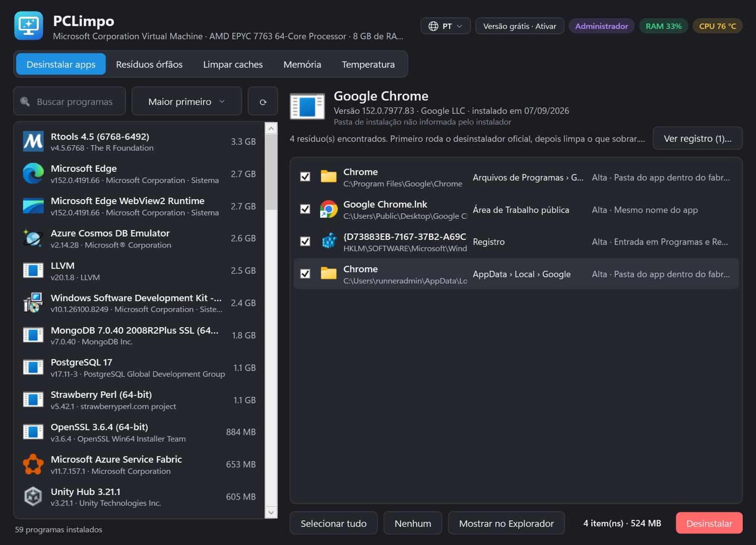
Task: Open the Resíduos órfãos tab
Action: (149, 65)
